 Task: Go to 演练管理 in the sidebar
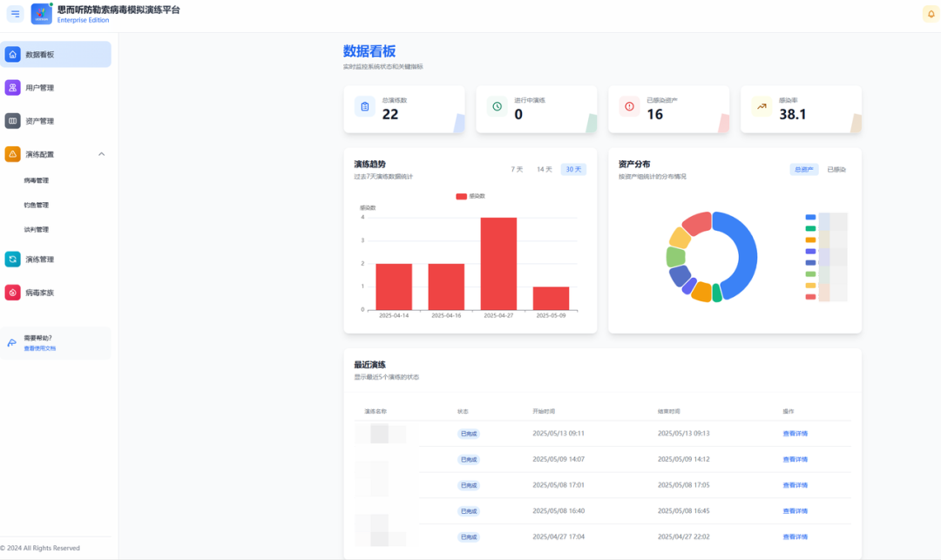tap(39, 259)
